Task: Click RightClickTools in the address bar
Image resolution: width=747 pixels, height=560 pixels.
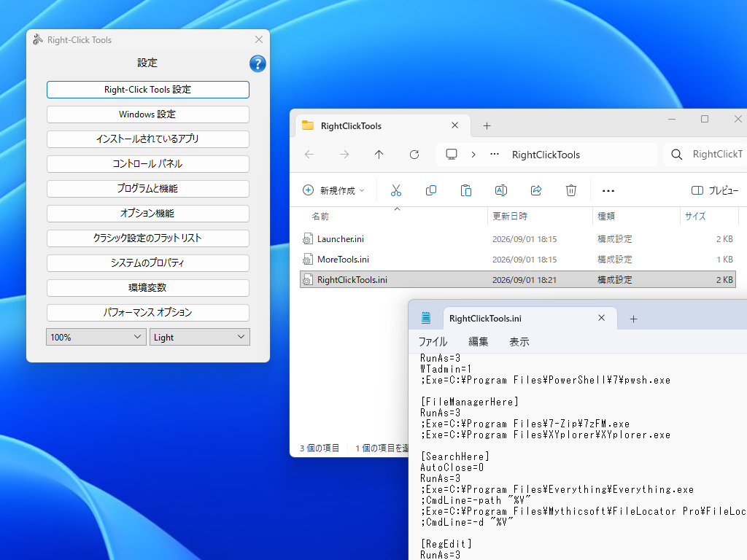Action: pyautogui.click(x=546, y=155)
